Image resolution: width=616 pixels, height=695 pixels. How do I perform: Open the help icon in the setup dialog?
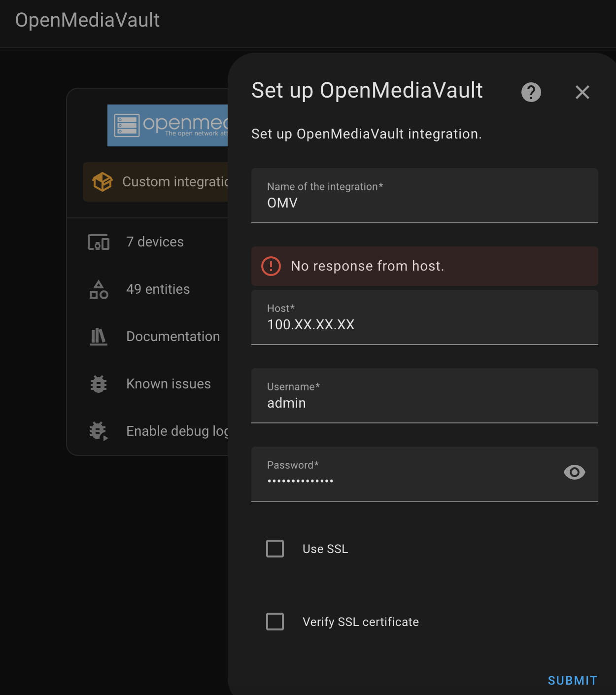click(531, 92)
